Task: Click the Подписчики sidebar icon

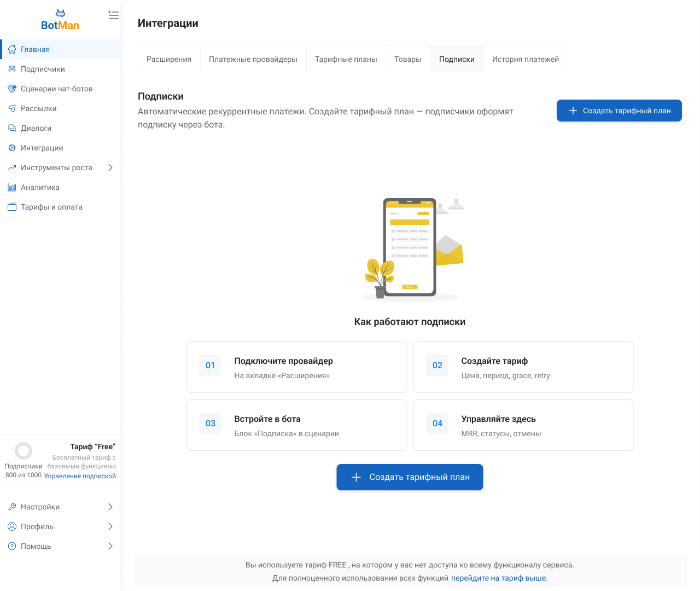Action: pos(12,69)
